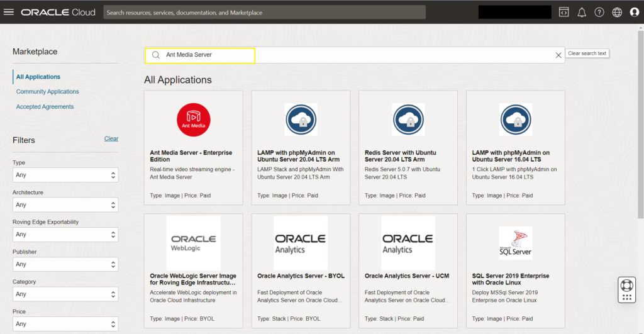This screenshot has width=644, height=334.
Task: Clear the search text with the X
Action: [x=558, y=55]
